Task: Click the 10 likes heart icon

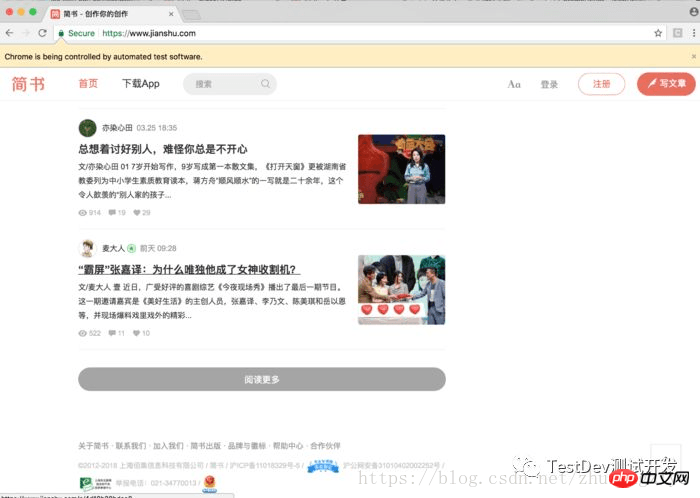Action: click(137, 333)
